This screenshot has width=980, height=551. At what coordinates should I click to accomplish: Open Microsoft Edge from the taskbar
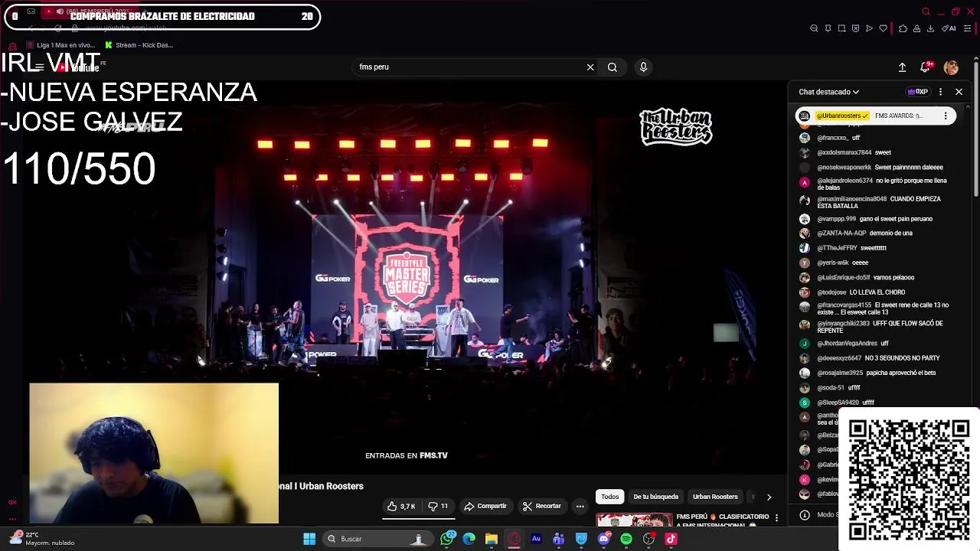point(469,539)
